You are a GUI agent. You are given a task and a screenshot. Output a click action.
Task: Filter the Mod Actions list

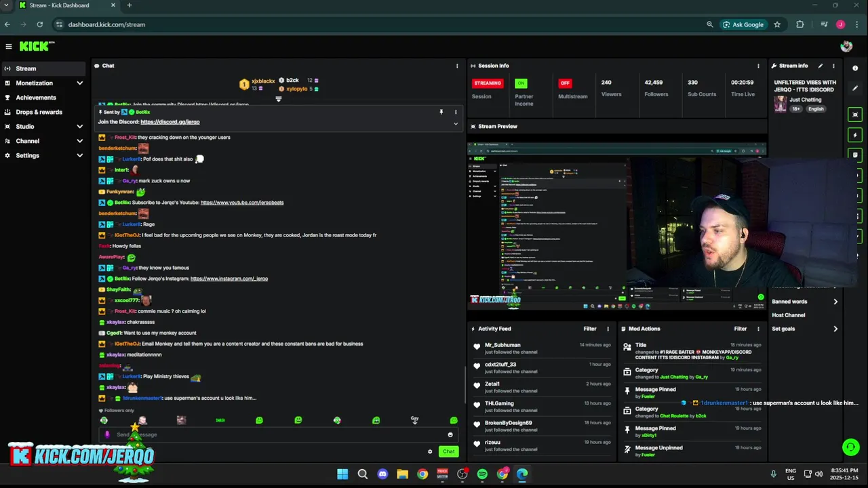coord(741,329)
